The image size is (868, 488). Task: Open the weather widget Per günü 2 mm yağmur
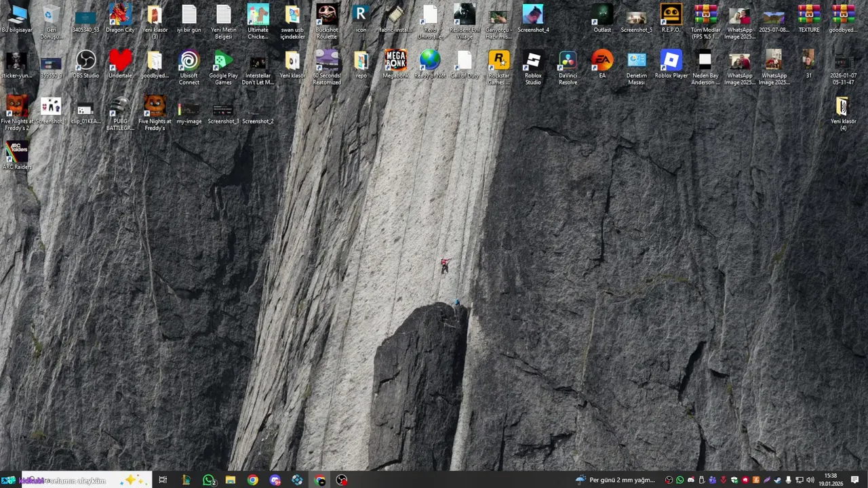pos(616,480)
